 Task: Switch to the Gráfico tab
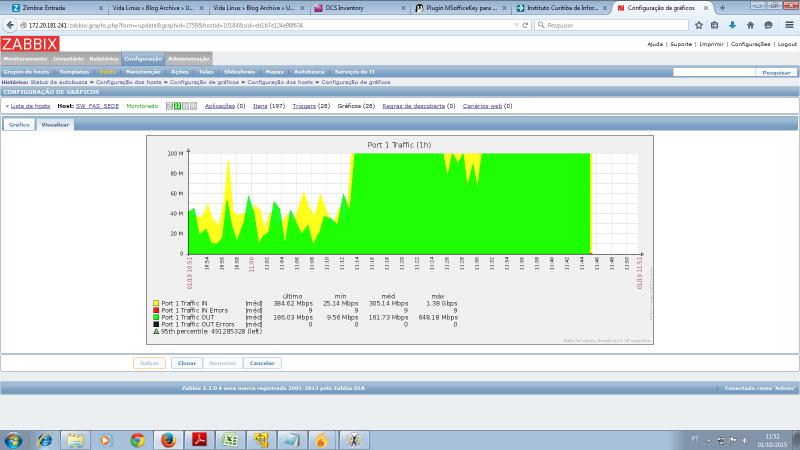point(19,125)
